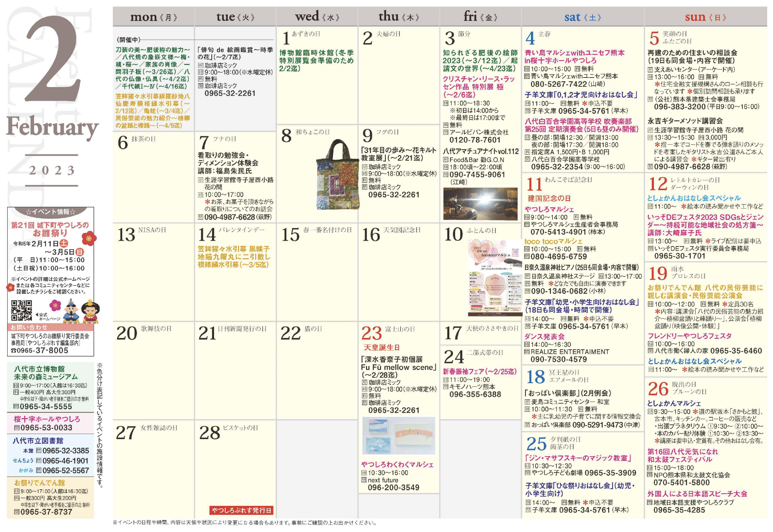Screen dimensions: 773x532
Task: Click phone number 0965-37-8005
Action: click(x=42, y=350)
